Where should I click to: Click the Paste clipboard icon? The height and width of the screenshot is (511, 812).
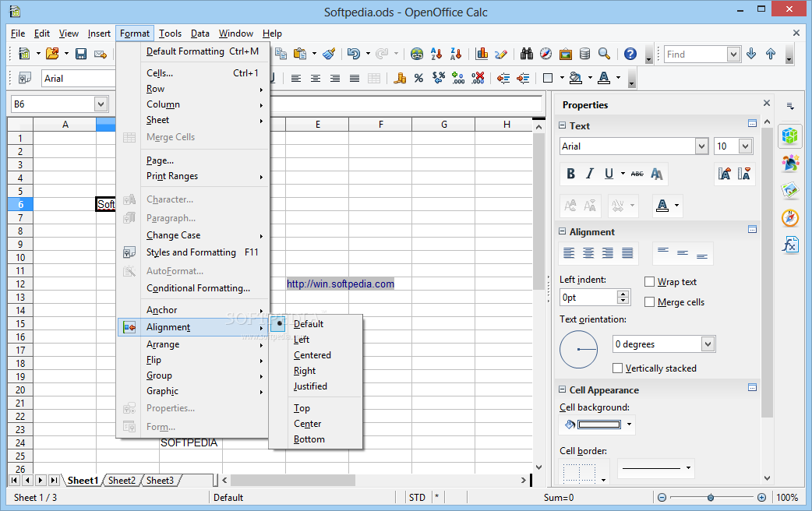coord(300,54)
